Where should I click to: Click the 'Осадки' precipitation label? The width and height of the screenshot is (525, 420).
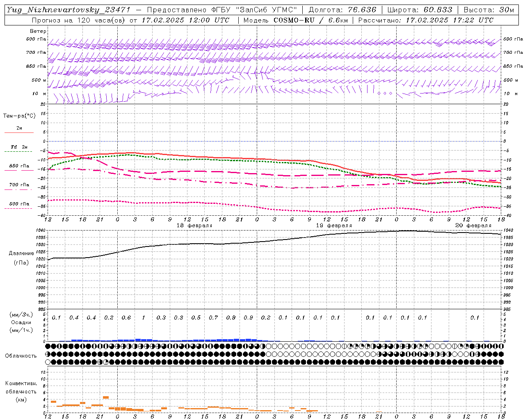21,322
